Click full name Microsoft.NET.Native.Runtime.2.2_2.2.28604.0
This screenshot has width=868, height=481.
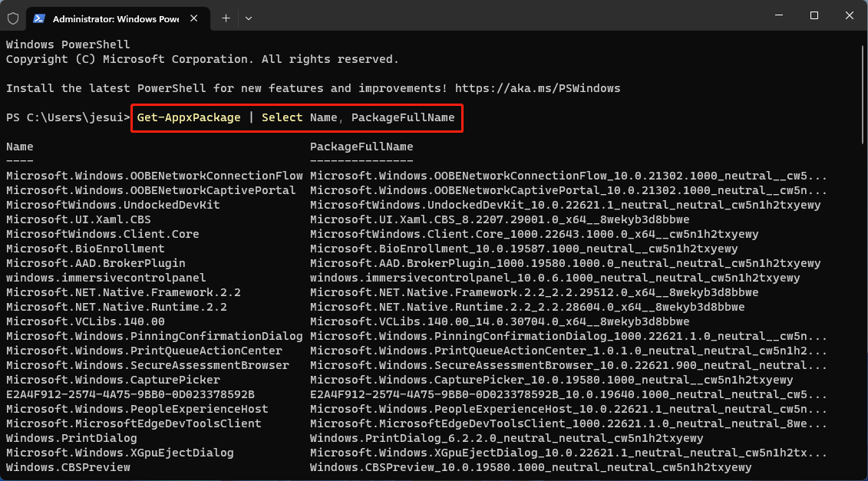pos(527,307)
